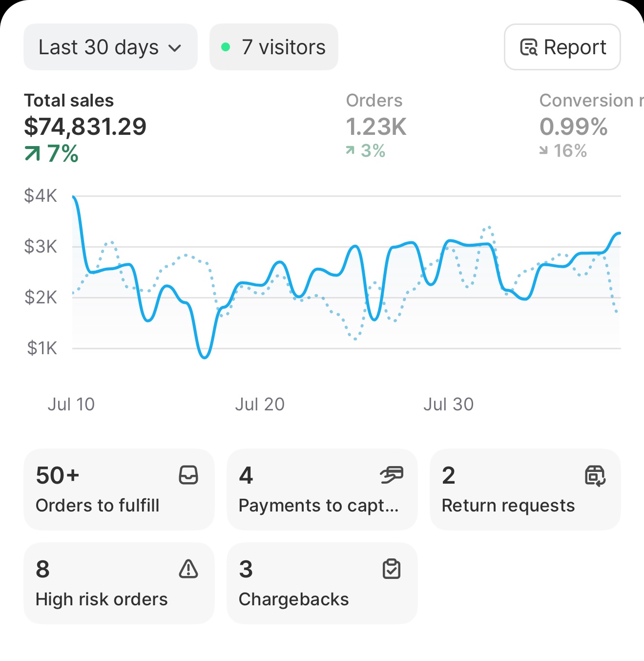Screen dimensions: 644x661
Task: Click the High risk orders warning icon
Action: point(188,569)
